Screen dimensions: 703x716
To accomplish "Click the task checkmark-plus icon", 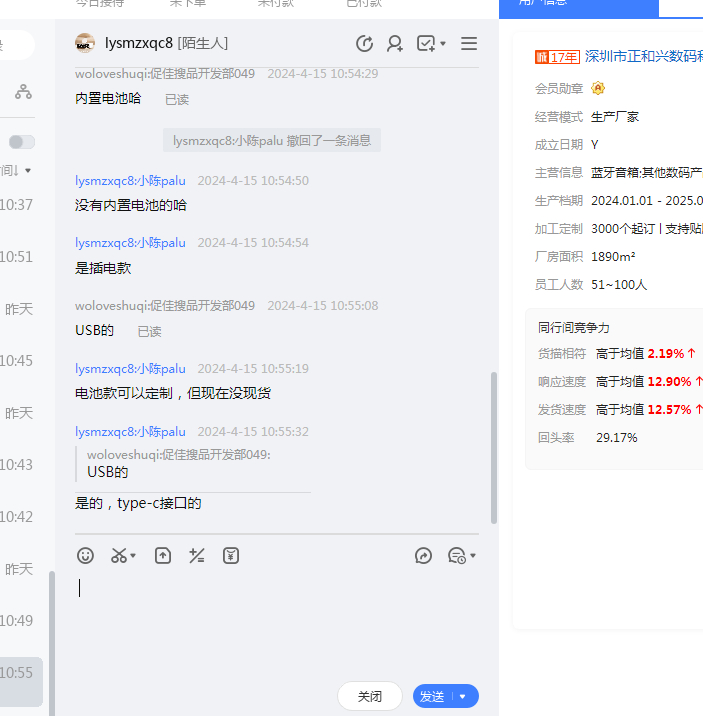I will 426,43.
